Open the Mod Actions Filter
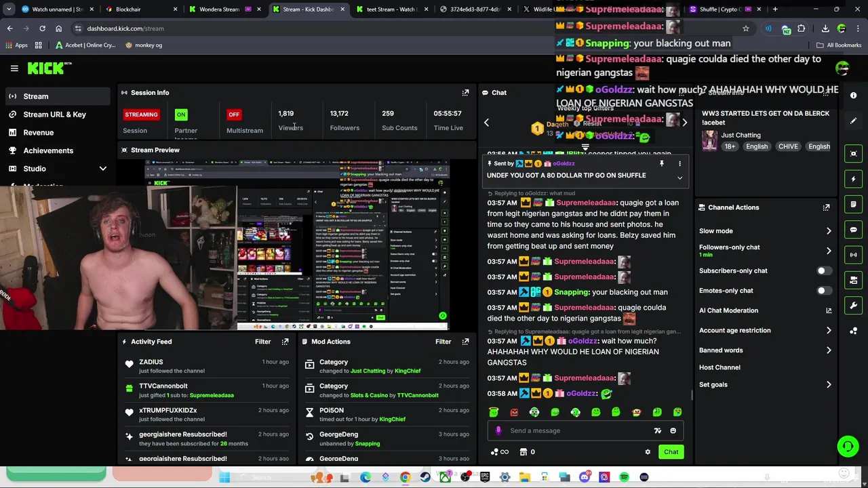 [x=443, y=342]
